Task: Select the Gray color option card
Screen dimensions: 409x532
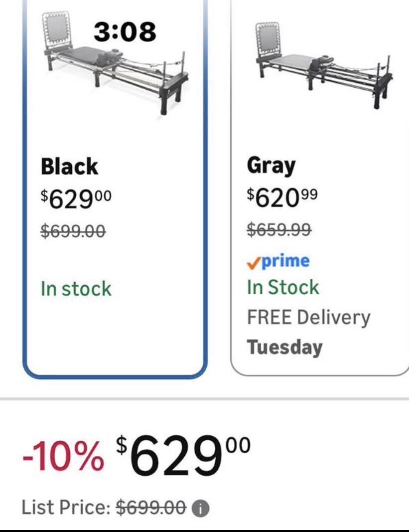Action: coord(320,187)
